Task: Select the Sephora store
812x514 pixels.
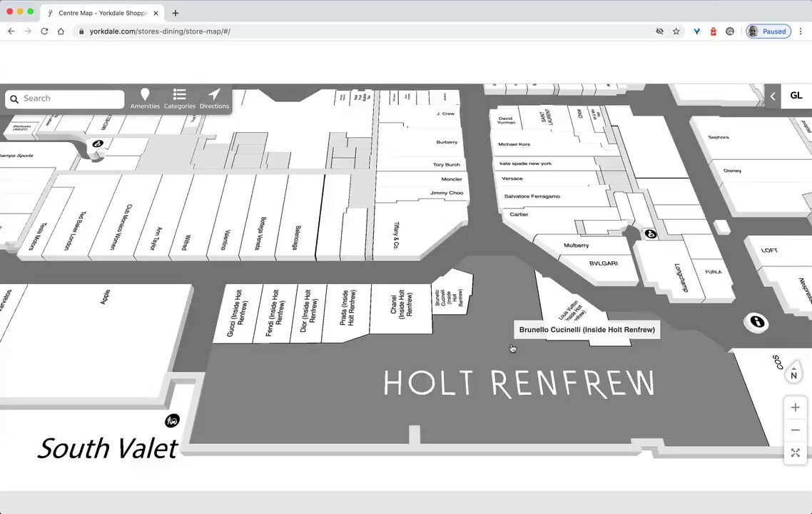Action: pos(719,137)
